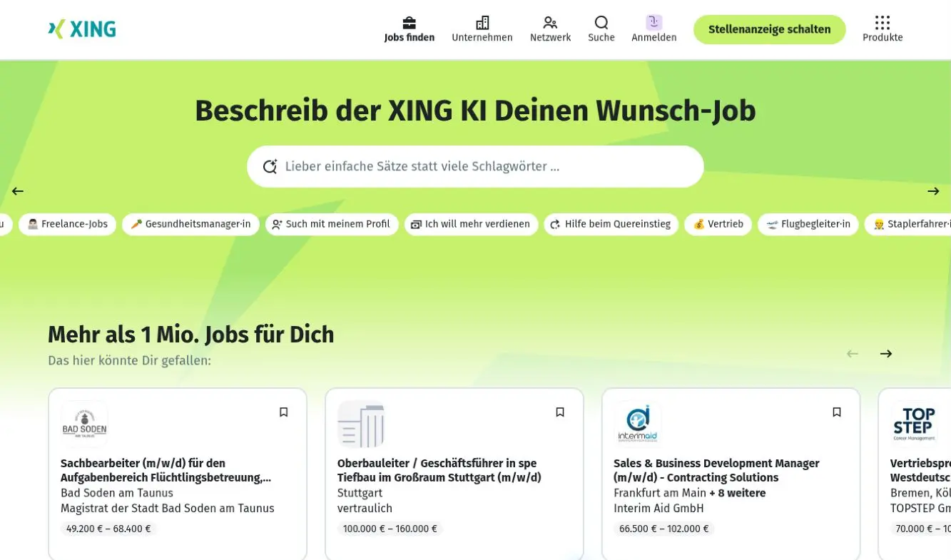Image resolution: width=951 pixels, height=560 pixels.
Task: Click the greyed previous job cards arrow
Action: 853,354
